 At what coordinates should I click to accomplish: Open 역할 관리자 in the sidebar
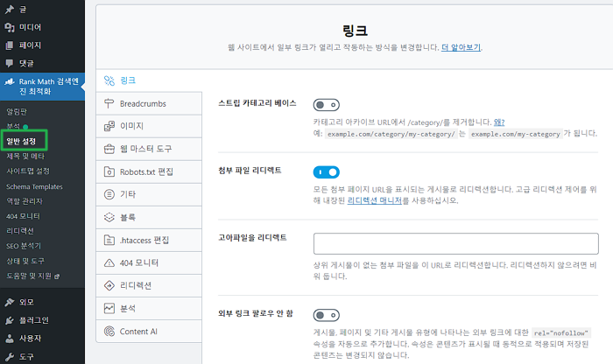point(25,201)
